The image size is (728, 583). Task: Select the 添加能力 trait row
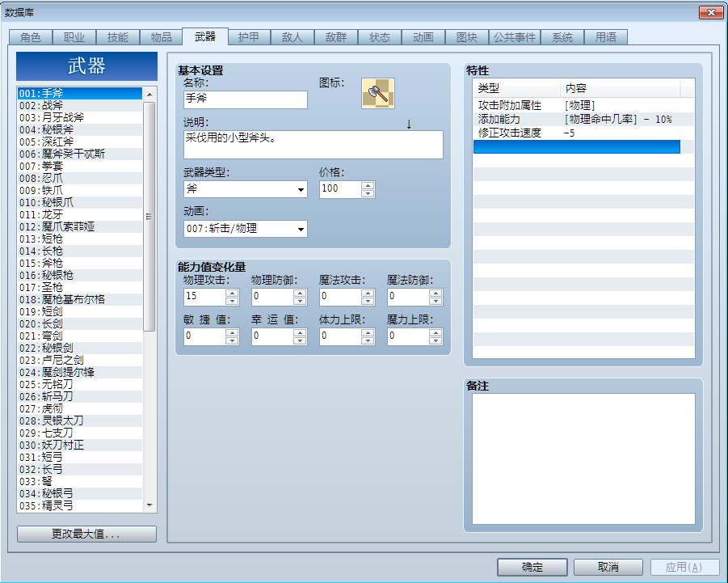coord(583,120)
